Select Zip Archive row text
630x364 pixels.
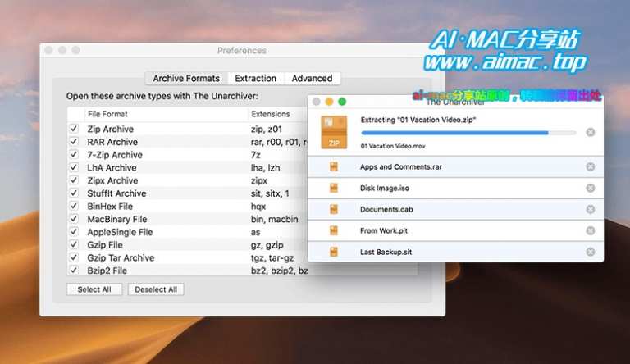point(111,129)
